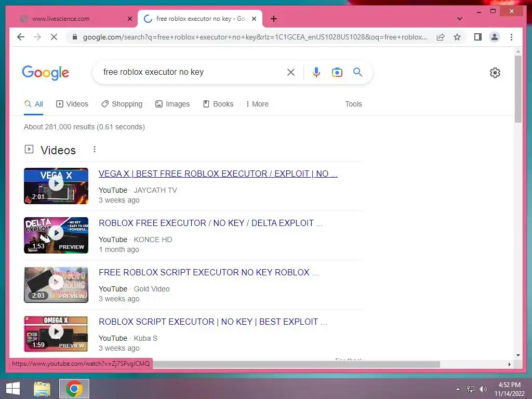Viewport: 532px width, 399px height.
Task: Open the Tools search options
Action: [x=353, y=104]
